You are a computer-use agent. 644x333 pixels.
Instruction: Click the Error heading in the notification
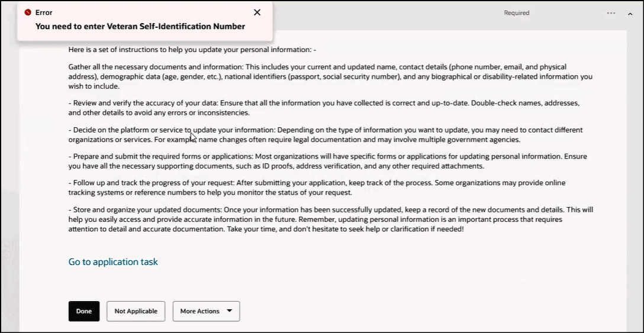click(x=44, y=12)
